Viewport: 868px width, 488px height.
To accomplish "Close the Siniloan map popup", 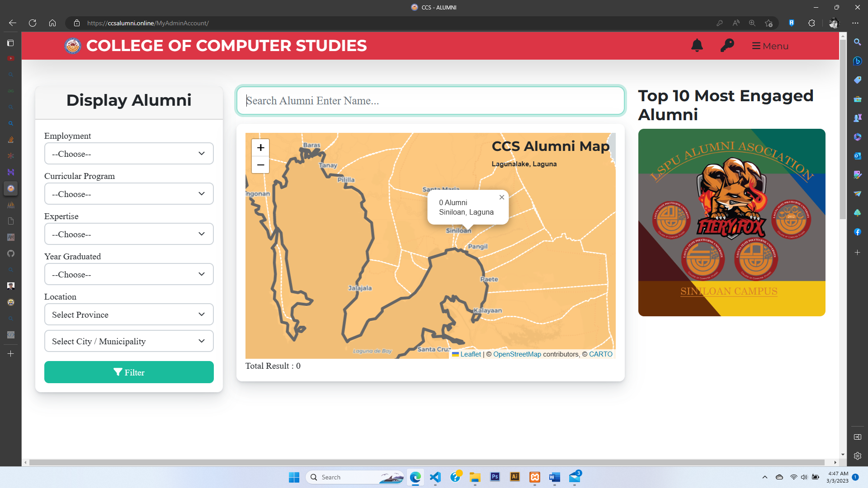I will 501,197.
